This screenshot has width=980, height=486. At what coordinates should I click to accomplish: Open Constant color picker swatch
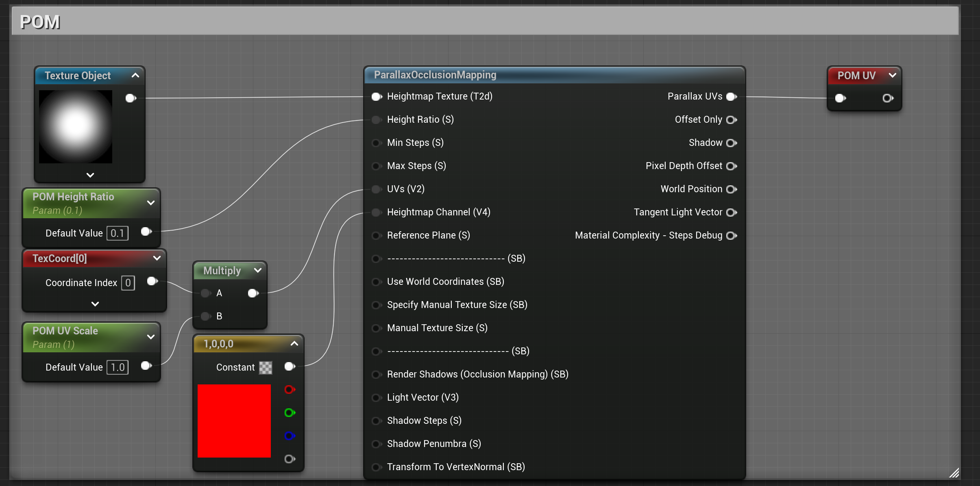coord(266,368)
